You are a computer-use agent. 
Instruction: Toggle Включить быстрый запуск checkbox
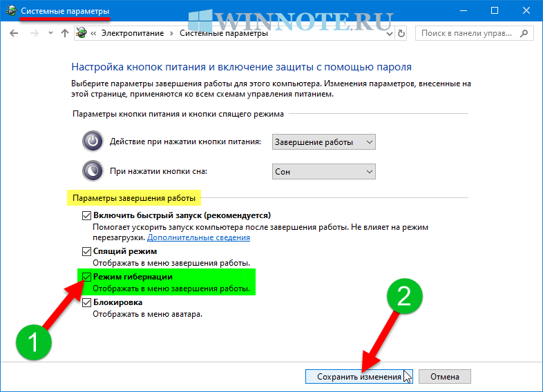tap(86, 215)
